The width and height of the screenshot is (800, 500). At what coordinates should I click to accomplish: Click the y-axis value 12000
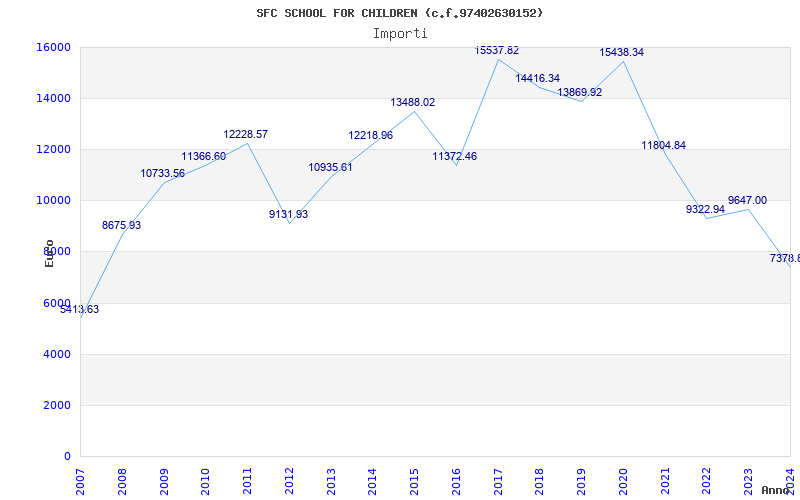(x=53, y=149)
